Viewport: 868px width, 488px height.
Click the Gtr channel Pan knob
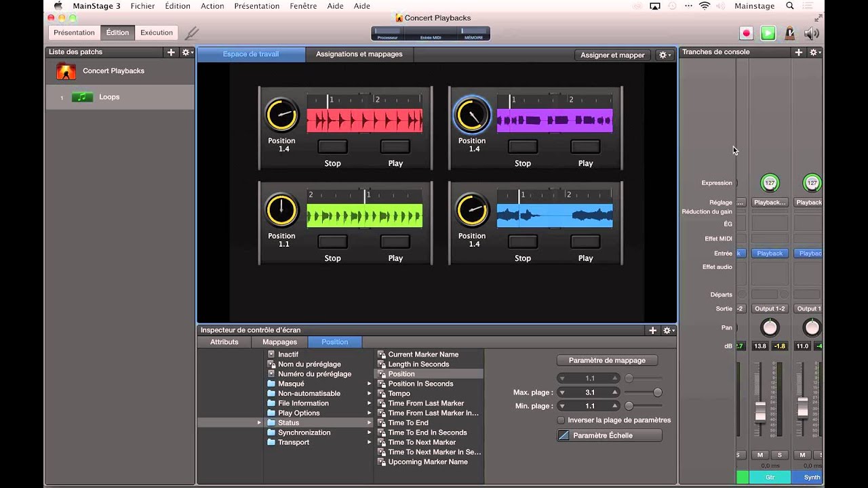[x=770, y=328]
